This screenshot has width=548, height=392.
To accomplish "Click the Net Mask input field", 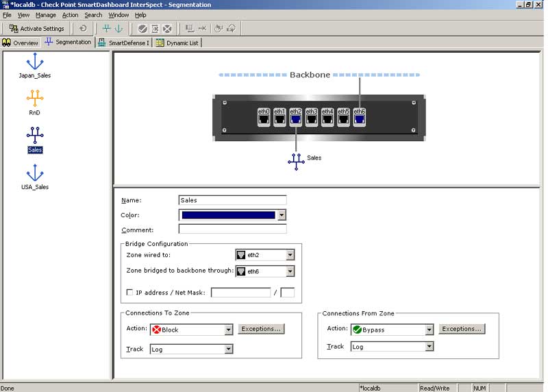I will (288, 293).
